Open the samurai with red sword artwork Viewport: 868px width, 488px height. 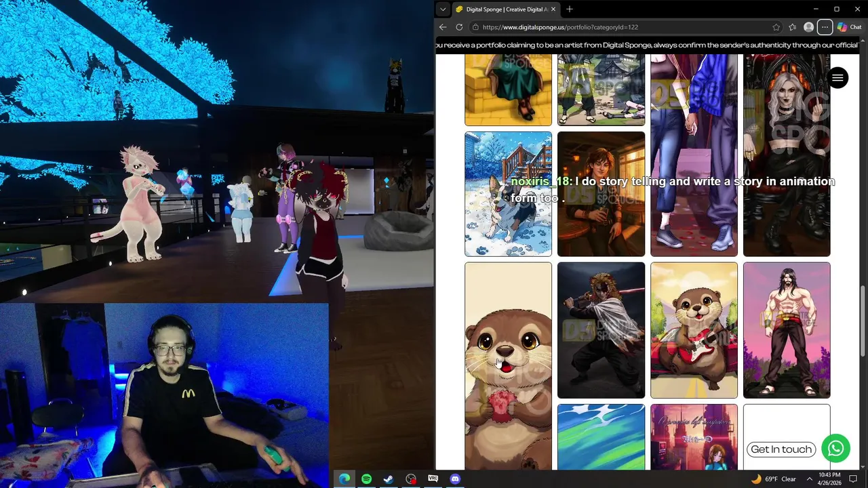coord(601,330)
